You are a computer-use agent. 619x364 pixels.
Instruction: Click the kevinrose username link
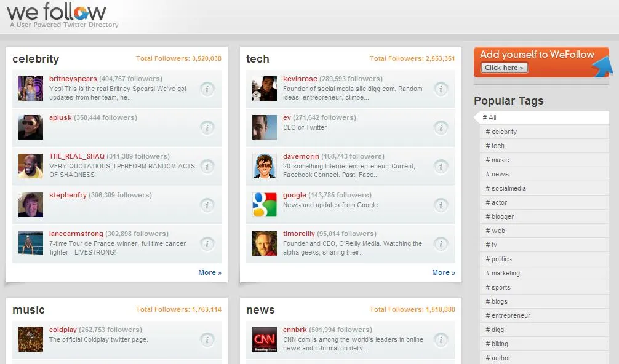[x=300, y=79]
